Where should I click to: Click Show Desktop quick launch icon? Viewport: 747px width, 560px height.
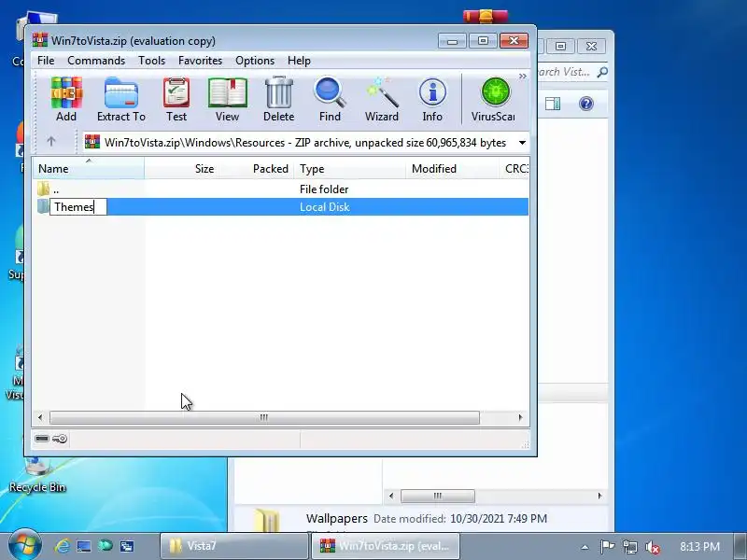tap(84, 546)
